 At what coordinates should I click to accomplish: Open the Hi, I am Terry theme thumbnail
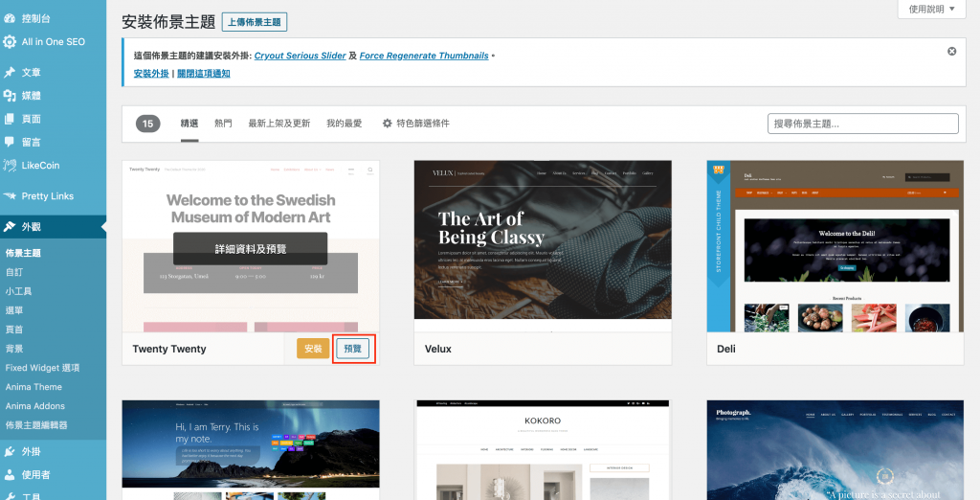click(x=251, y=450)
